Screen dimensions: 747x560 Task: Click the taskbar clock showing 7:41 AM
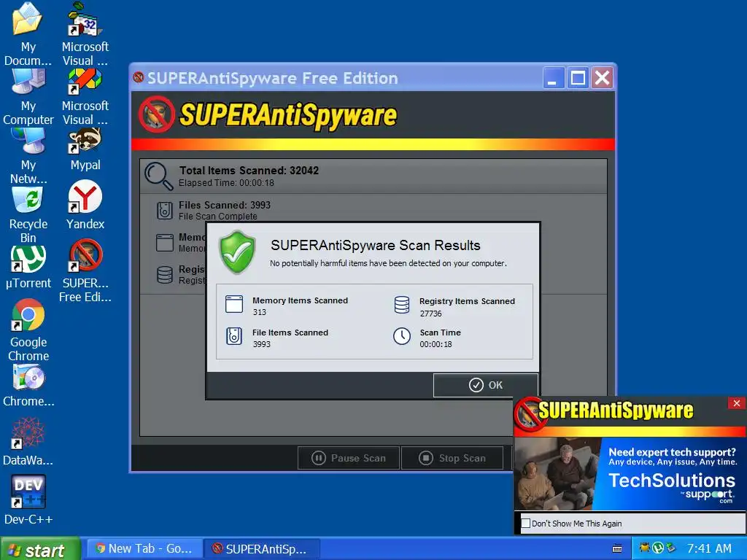point(709,548)
